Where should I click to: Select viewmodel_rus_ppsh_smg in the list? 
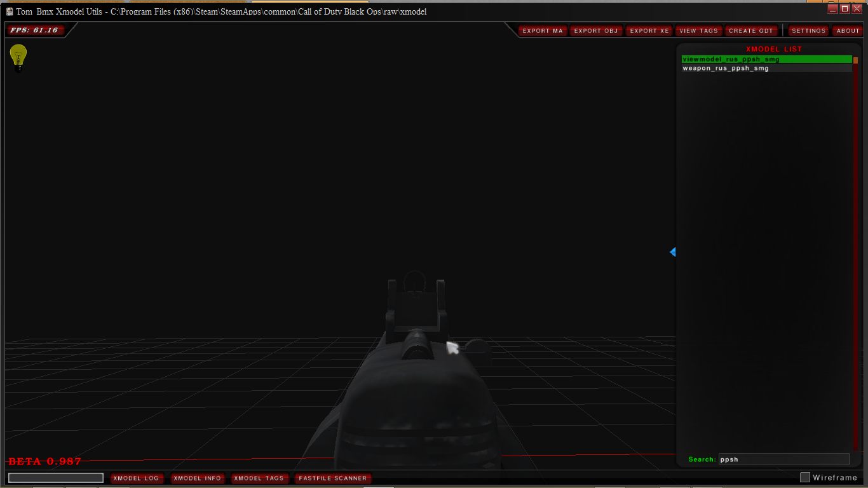[766, 59]
